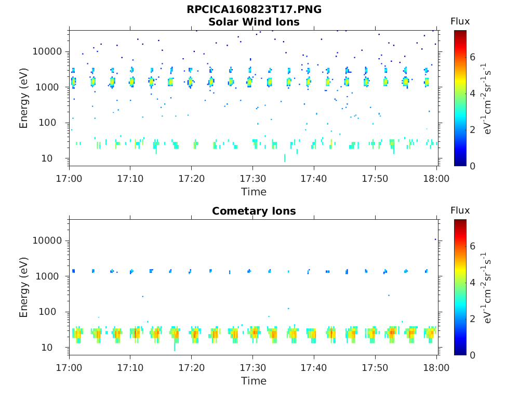Click the units label beside the upper colorbar
This screenshot has height=399, width=532.
tap(488, 98)
